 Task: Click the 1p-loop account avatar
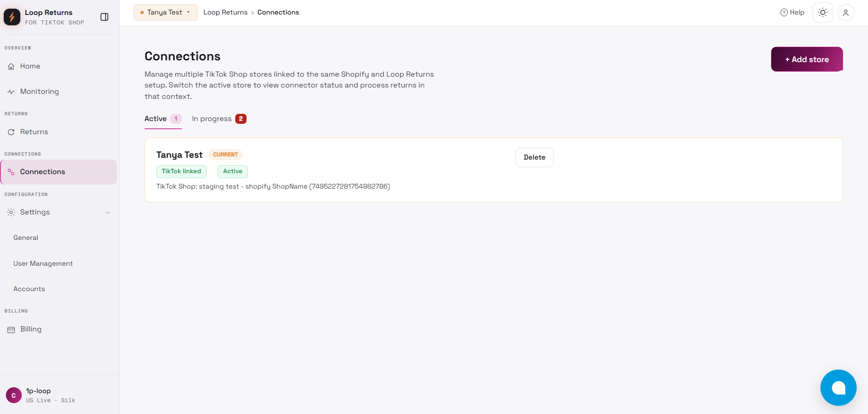[14, 395]
